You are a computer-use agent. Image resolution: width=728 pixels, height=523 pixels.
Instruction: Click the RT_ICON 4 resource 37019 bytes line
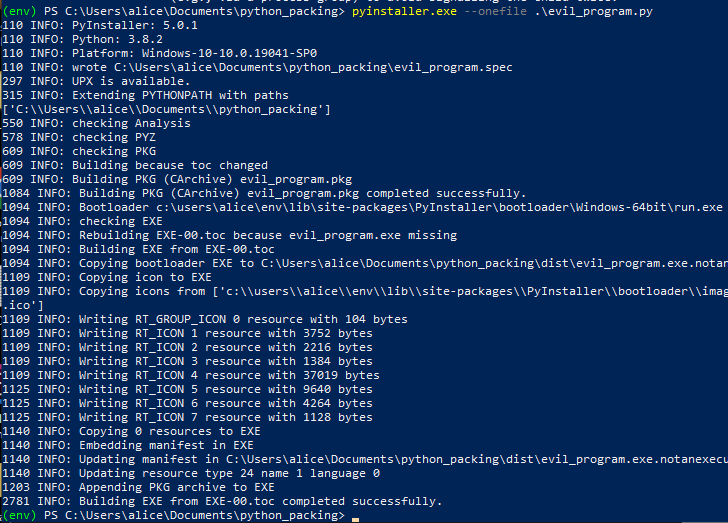point(191,375)
